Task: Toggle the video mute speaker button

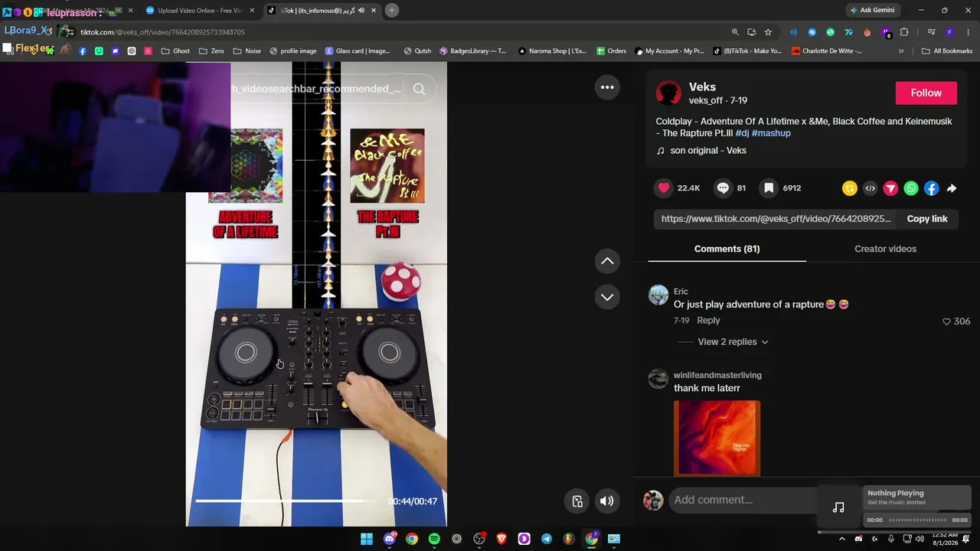Action: [x=606, y=501]
